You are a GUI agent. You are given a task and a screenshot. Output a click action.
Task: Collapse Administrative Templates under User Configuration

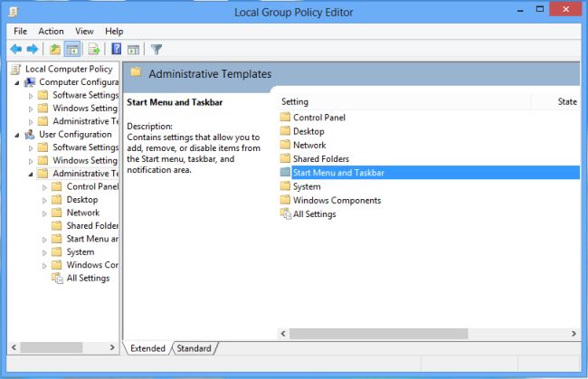(31, 175)
